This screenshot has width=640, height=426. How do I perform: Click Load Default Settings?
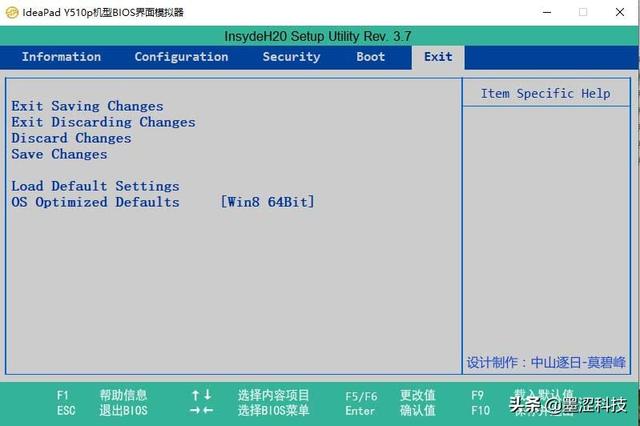pyautogui.click(x=95, y=186)
